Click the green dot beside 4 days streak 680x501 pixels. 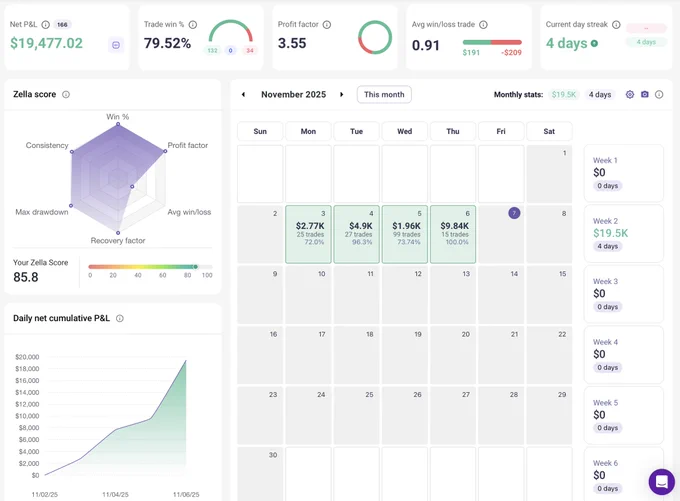[594, 43]
